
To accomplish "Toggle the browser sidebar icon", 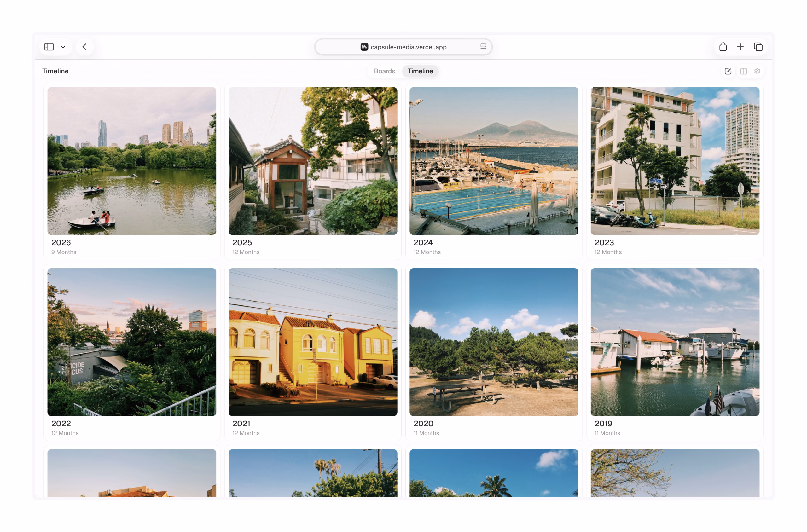I will click(x=49, y=47).
